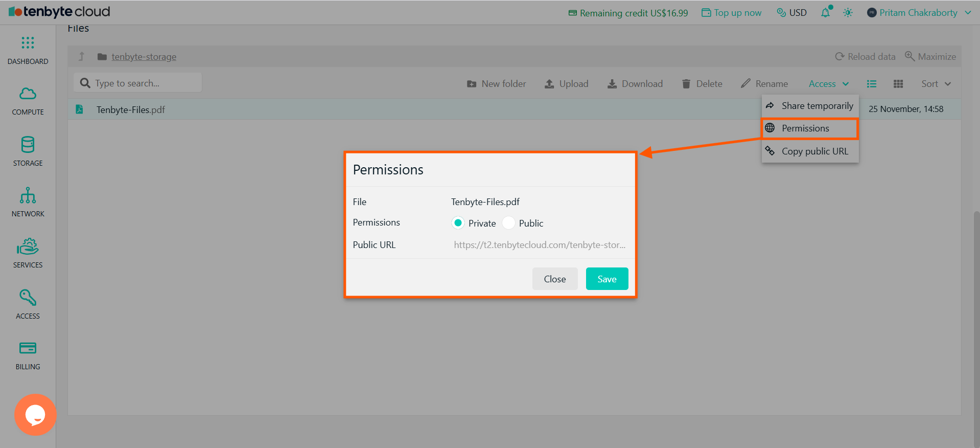Open the notifications bell
980x448 pixels.
pos(826,12)
